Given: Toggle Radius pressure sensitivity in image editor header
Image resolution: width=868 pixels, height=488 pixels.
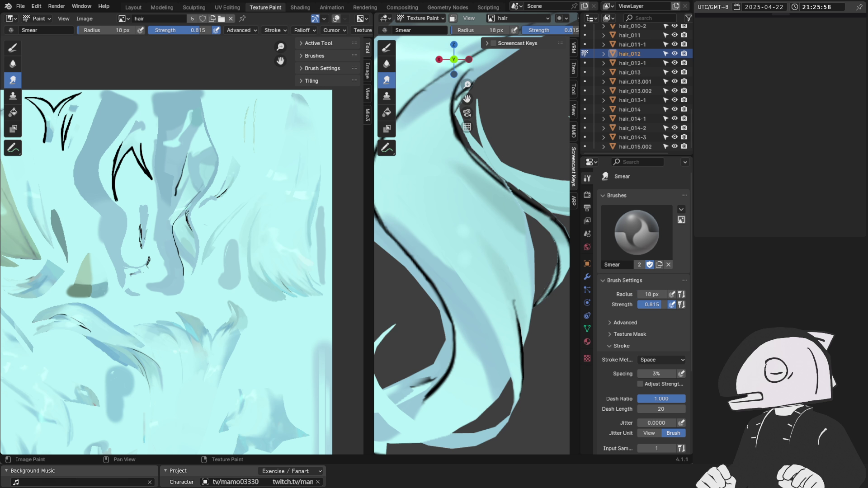Looking at the screenshot, I should point(141,30).
